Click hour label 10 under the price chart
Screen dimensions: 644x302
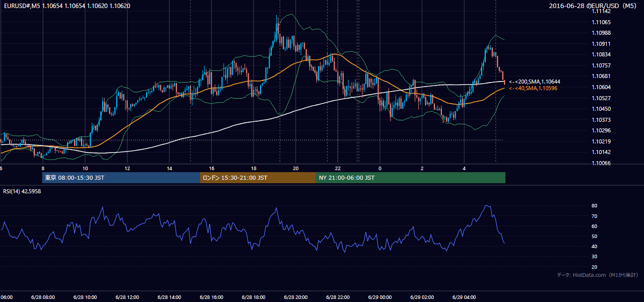click(x=85, y=169)
